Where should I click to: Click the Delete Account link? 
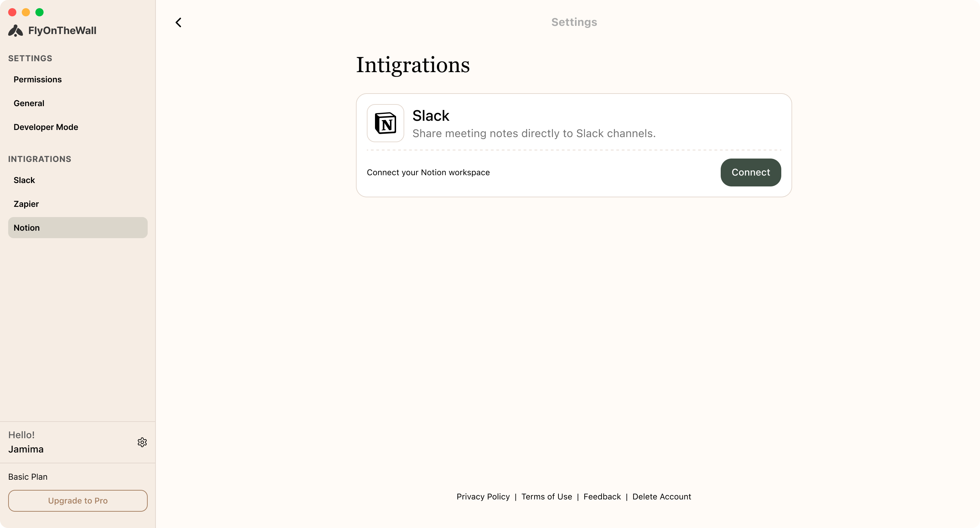pyautogui.click(x=661, y=496)
